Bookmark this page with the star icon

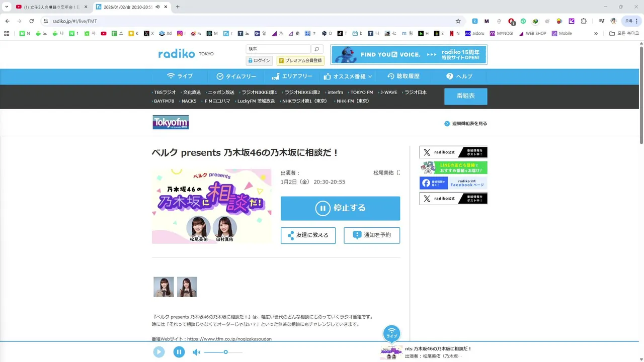pos(458,21)
